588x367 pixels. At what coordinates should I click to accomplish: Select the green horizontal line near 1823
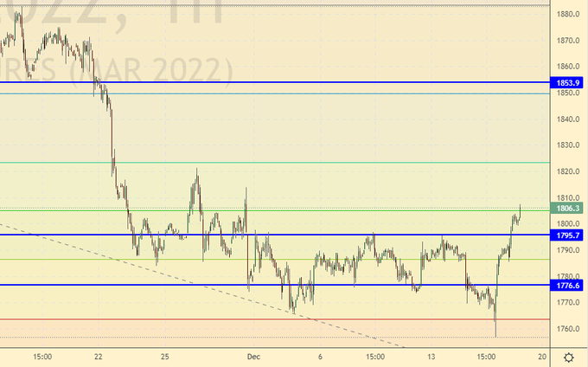[x=259, y=163]
